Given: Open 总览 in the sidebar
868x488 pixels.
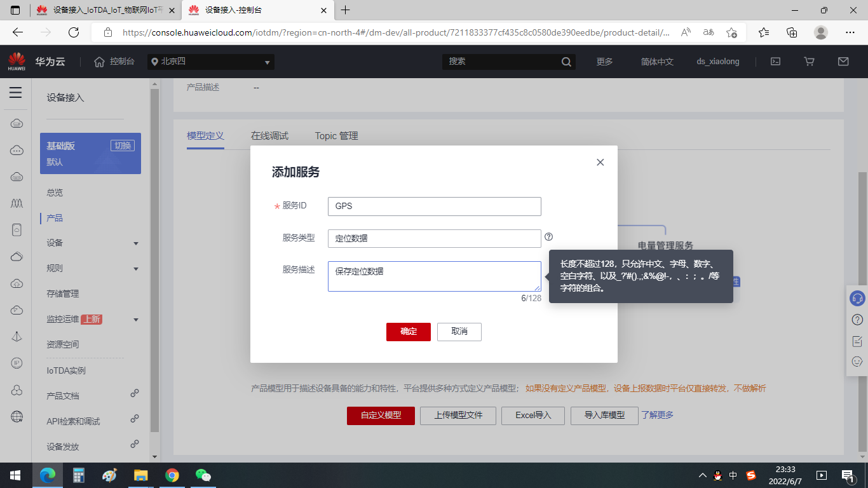Looking at the screenshot, I should point(55,193).
